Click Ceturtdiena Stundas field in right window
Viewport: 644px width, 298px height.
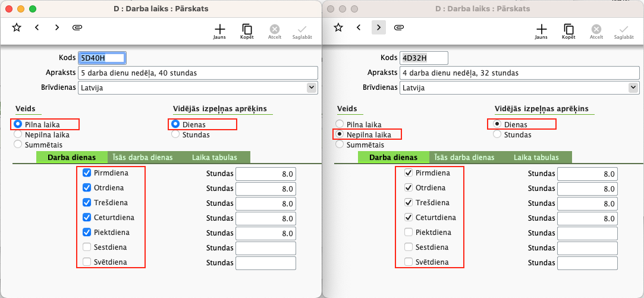click(588, 218)
